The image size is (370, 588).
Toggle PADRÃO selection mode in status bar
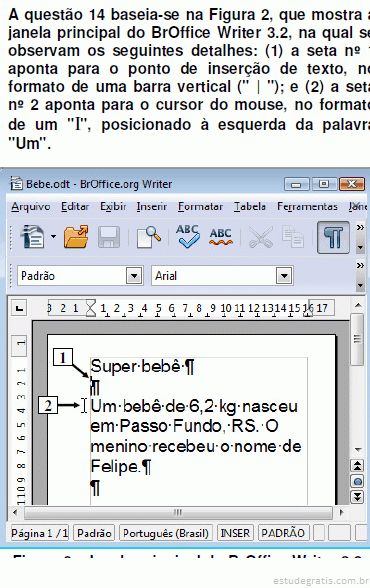pos(283,533)
